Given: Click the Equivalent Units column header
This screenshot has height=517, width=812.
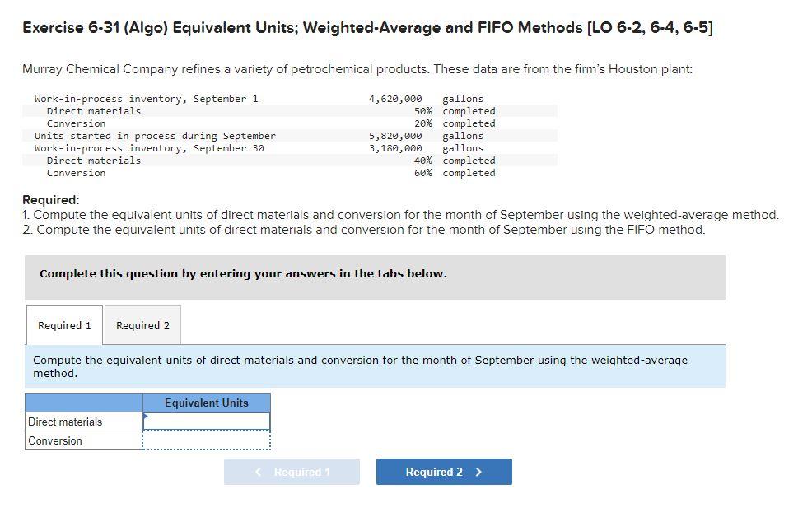Looking at the screenshot, I should [207, 403].
